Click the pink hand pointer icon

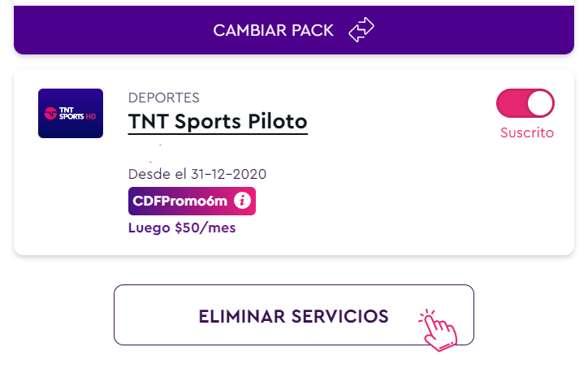[439, 330]
